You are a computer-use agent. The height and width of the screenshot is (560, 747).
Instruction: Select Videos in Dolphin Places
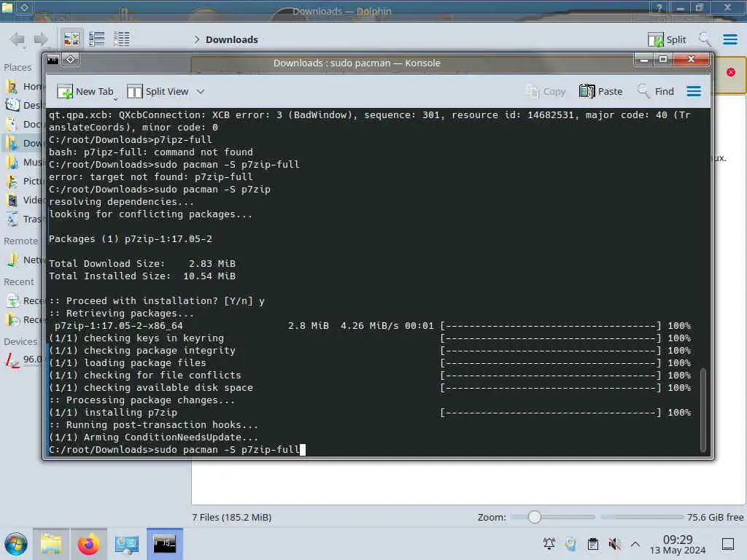click(24, 200)
